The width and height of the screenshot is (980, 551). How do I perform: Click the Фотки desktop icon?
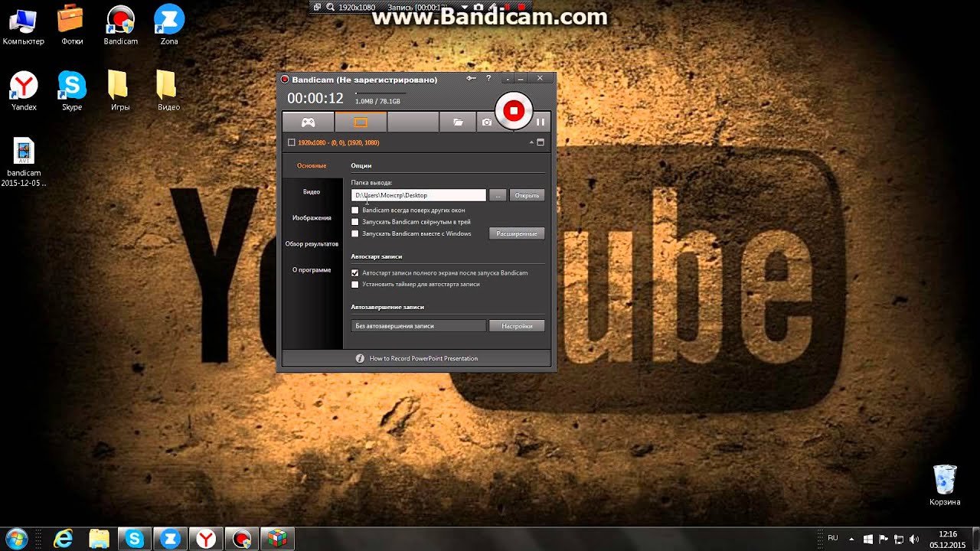[72, 25]
